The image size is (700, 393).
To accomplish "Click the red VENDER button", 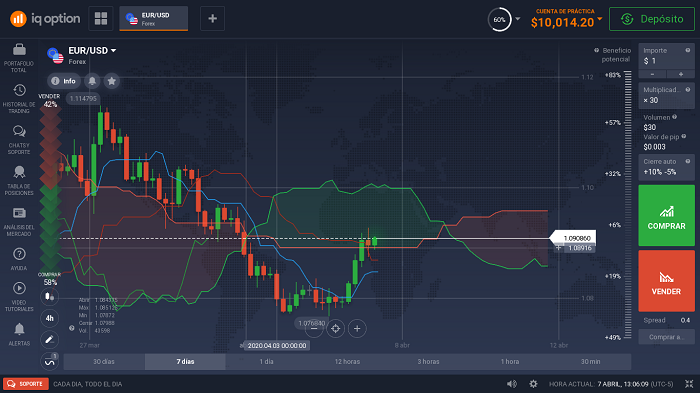I will [667, 281].
